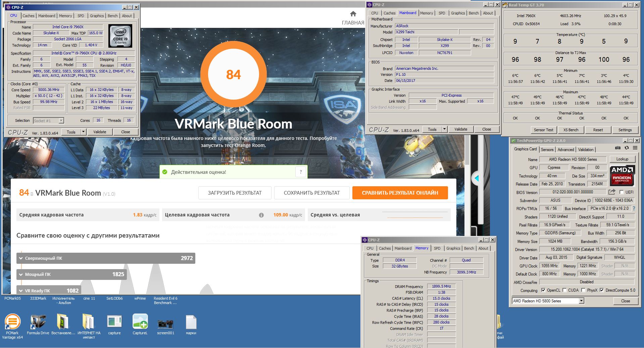Click XS Bench in Real Temp
644x348 pixels.
click(x=571, y=130)
